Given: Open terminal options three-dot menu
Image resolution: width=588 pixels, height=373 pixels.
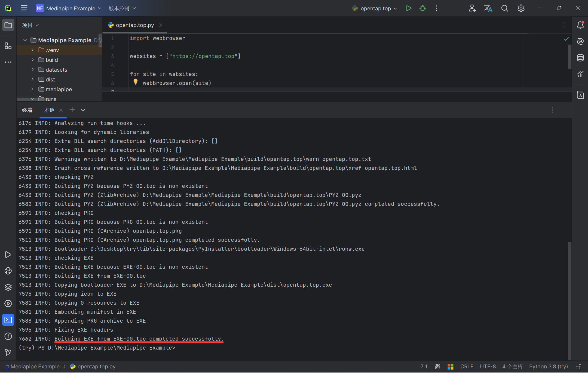Looking at the screenshot, I should click(x=552, y=110).
